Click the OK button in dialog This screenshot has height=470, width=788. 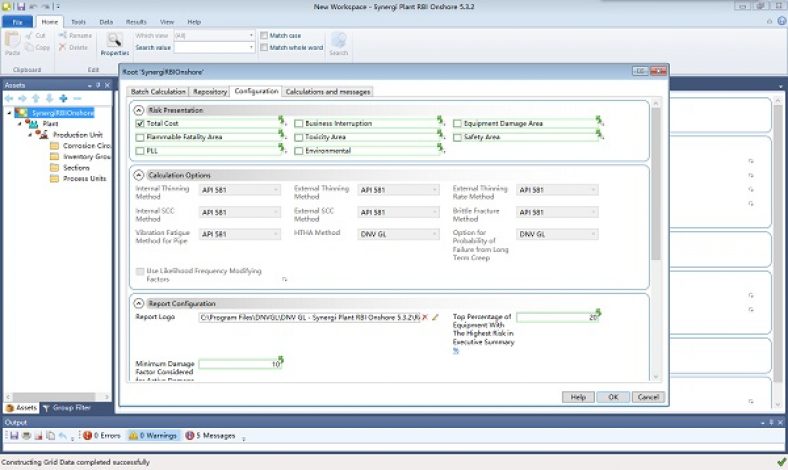612,397
